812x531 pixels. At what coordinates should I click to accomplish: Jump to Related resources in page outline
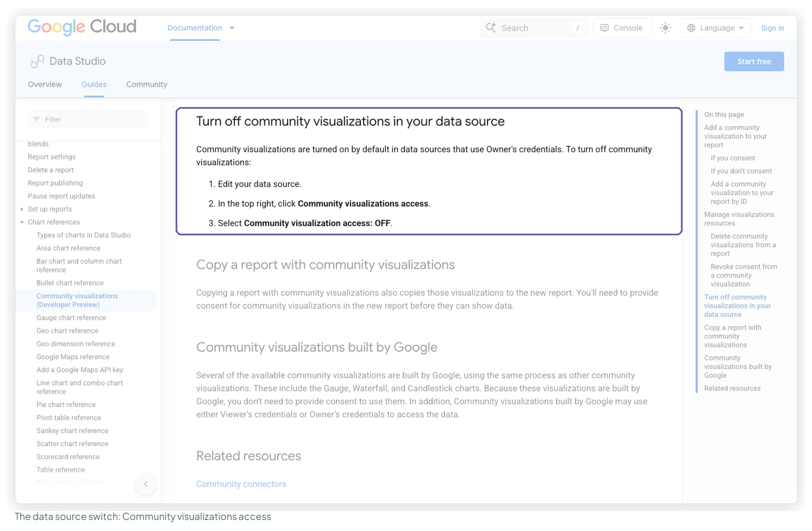coord(732,389)
